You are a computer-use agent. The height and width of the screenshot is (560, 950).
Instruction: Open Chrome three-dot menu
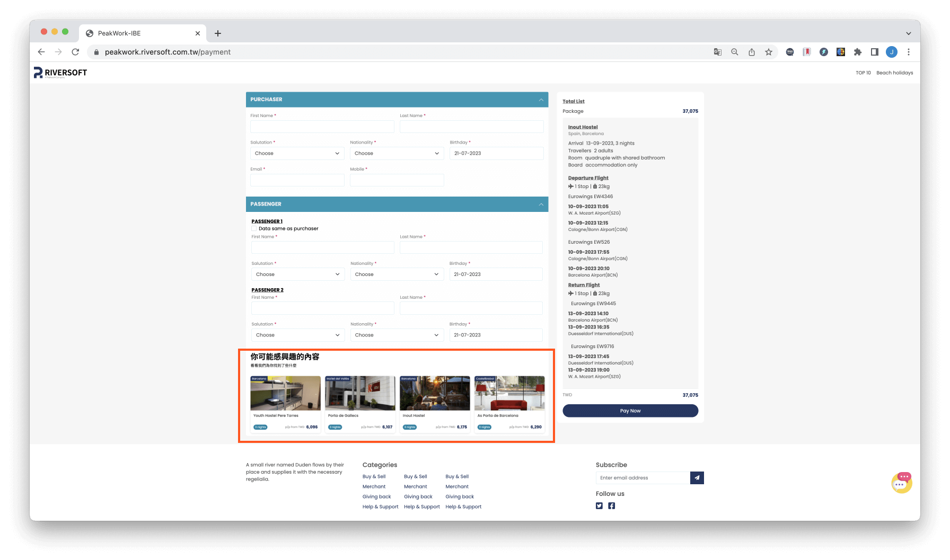point(909,52)
